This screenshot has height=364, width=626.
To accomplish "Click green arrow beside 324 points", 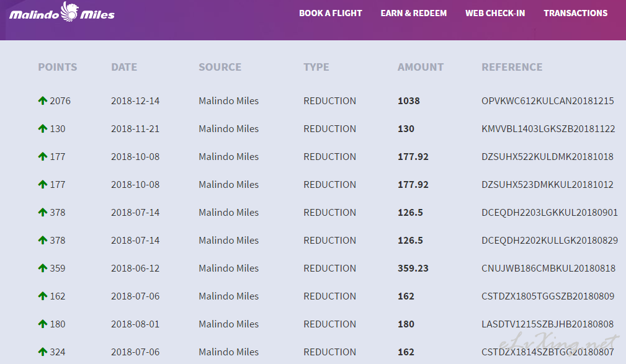I will pos(43,352).
